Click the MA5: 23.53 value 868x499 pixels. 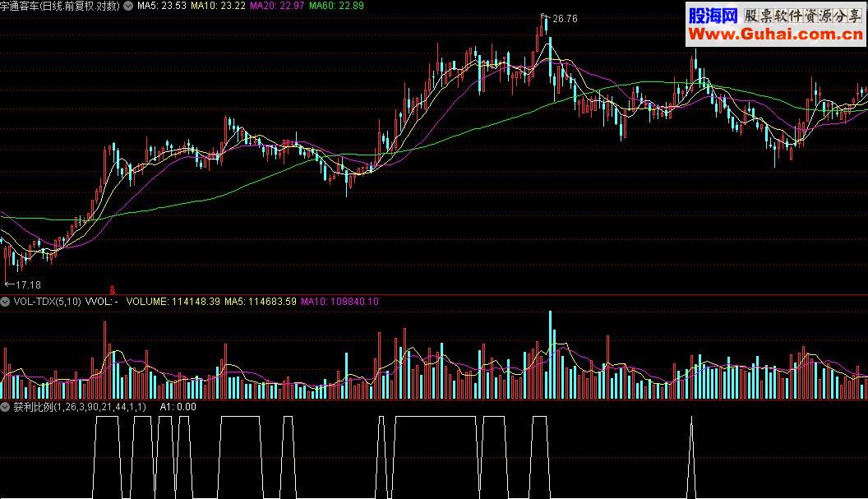[162, 6]
